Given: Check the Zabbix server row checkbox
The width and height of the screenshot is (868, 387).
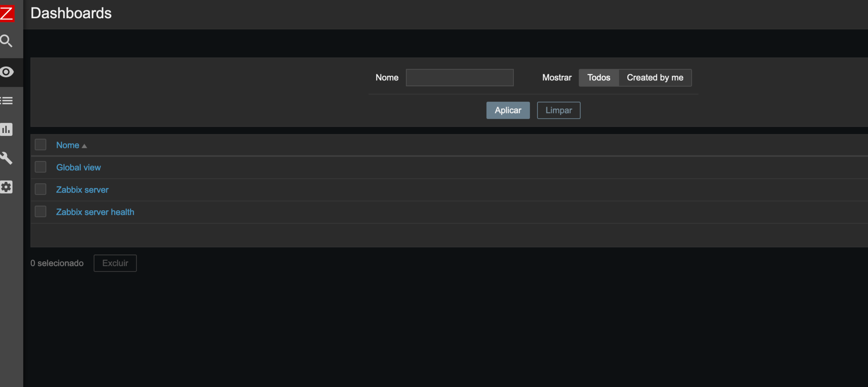Looking at the screenshot, I should click(41, 189).
